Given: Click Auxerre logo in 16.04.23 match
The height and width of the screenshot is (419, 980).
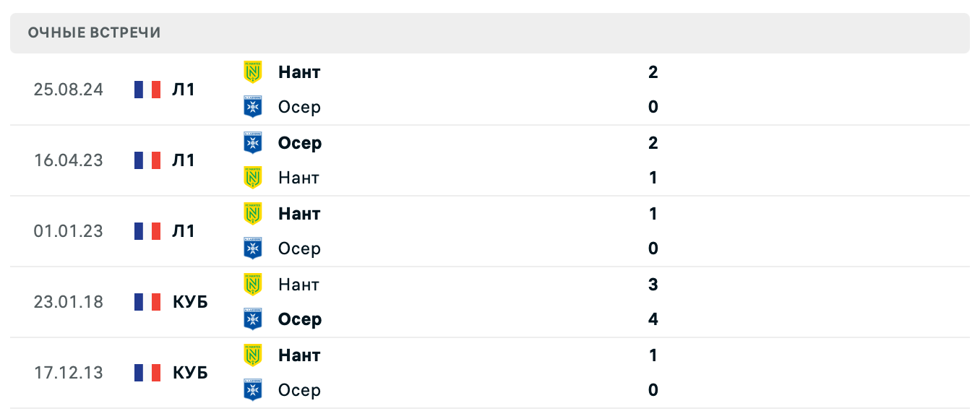Looking at the screenshot, I should 253,142.
